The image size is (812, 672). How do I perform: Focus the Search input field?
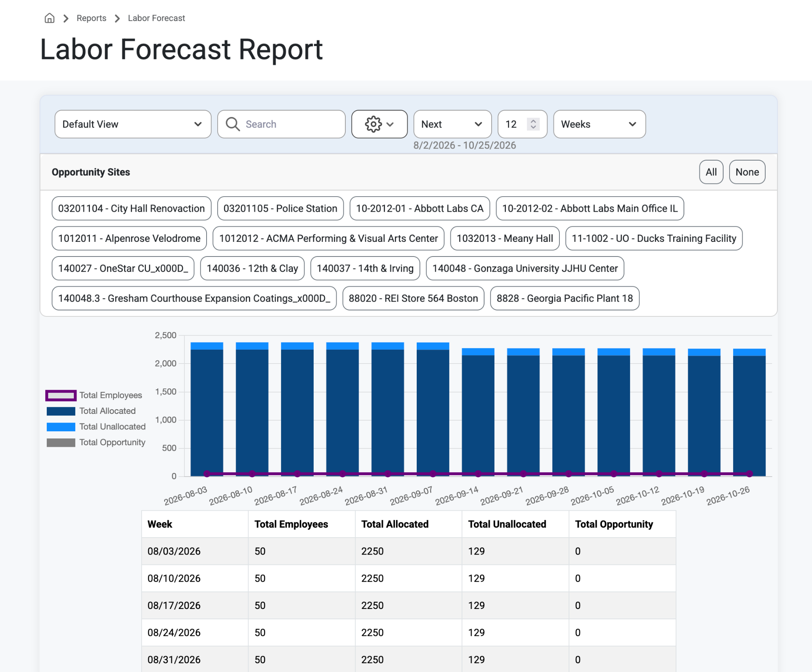281,124
